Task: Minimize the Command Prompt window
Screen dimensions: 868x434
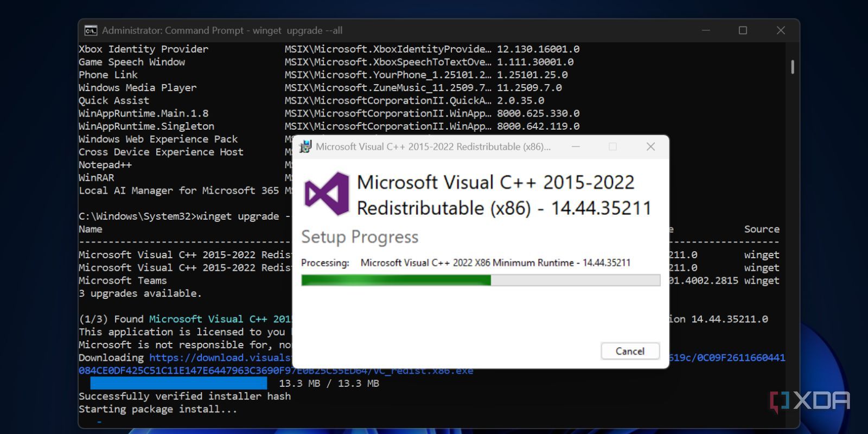Action: pyautogui.click(x=706, y=30)
